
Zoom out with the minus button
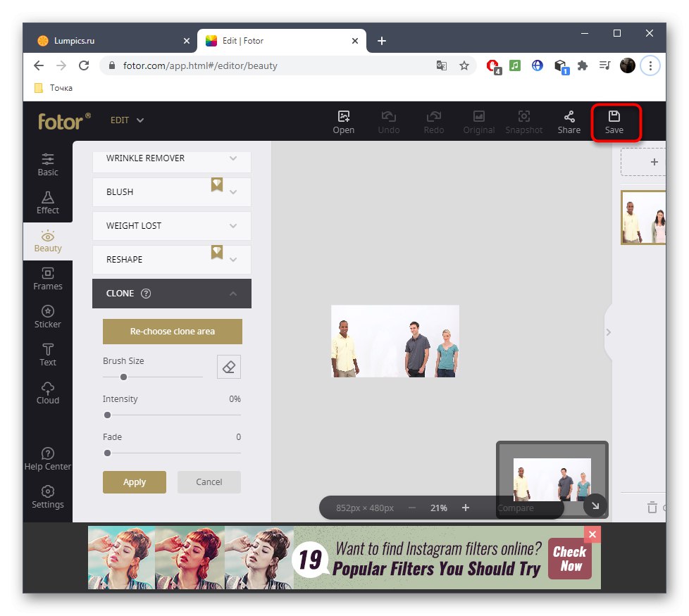coord(411,508)
